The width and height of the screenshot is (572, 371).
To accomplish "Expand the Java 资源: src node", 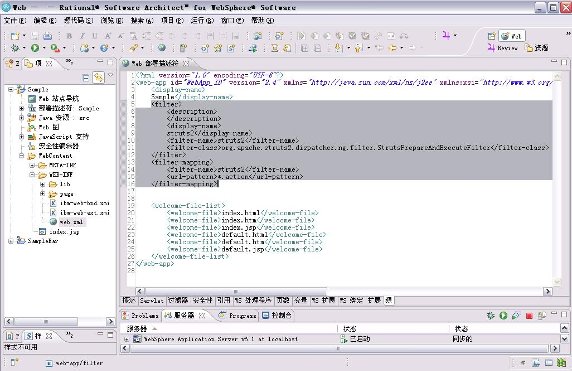I will pos(22,117).
